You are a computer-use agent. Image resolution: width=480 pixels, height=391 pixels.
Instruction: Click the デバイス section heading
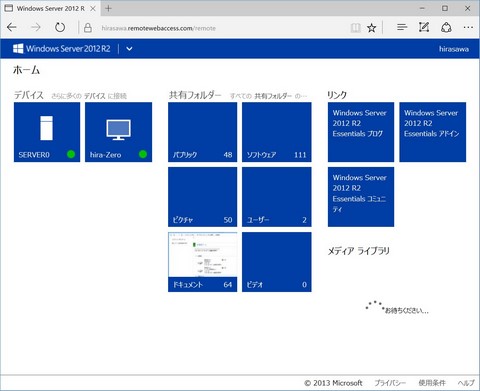[29, 95]
